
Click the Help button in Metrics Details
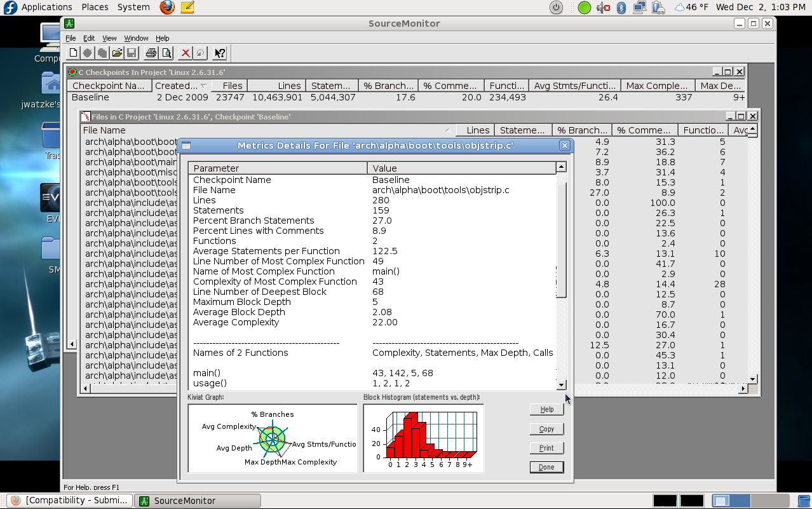point(546,410)
